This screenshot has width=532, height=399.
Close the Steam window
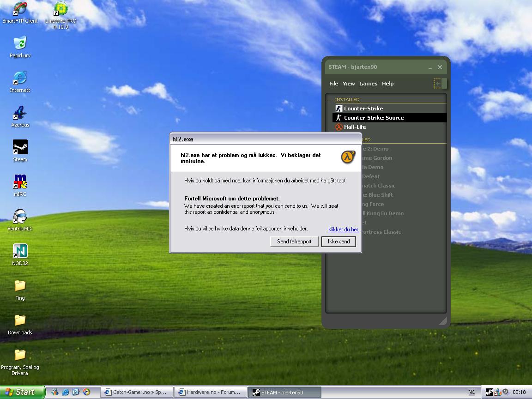(440, 67)
